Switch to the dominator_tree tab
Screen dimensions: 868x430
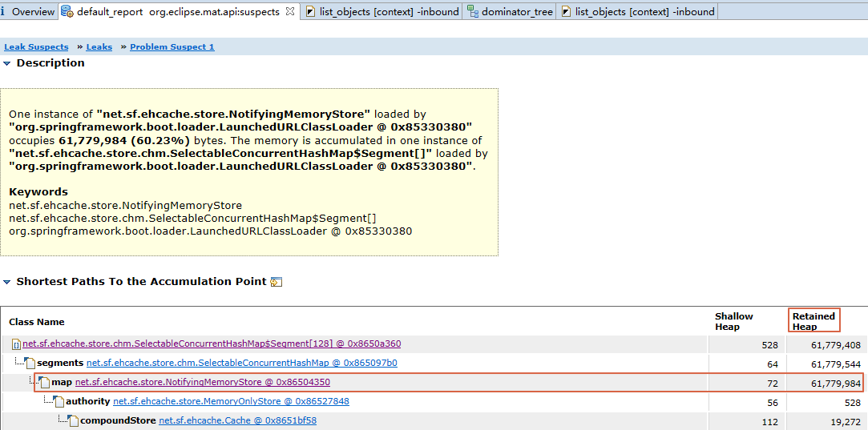click(517, 11)
